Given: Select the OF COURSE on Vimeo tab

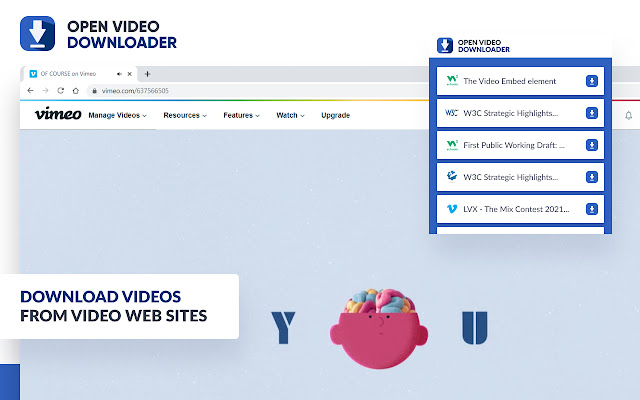Looking at the screenshot, I should click(78, 74).
